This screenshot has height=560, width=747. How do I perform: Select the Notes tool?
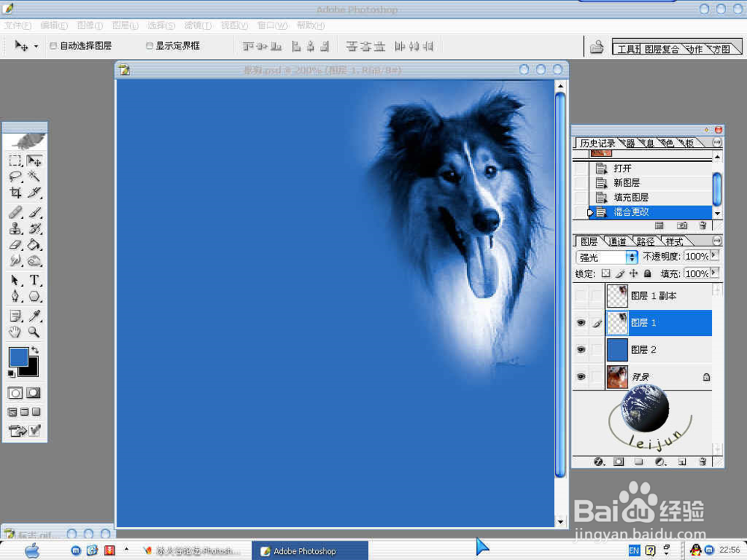15,316
